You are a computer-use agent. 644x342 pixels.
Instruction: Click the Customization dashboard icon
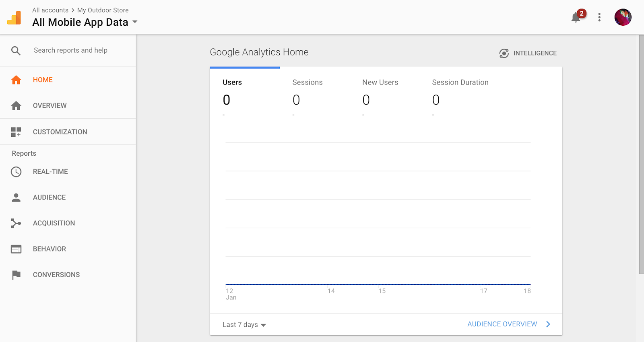[x=16, y=132]
